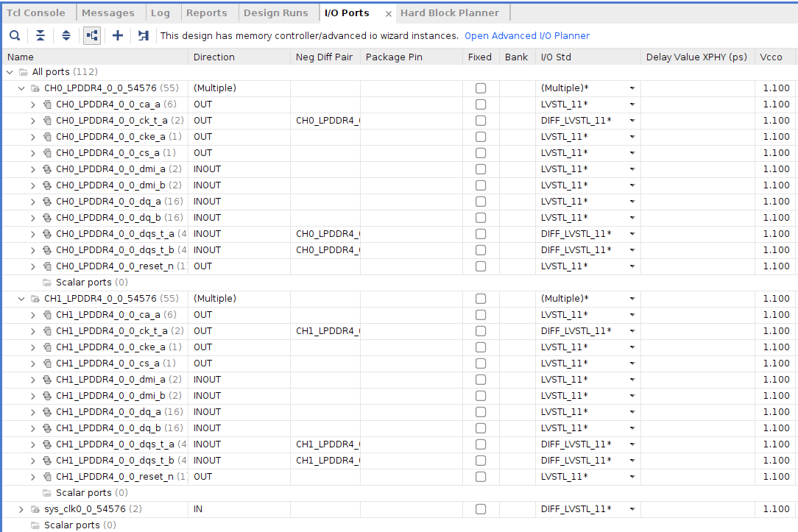Open the Hard Block Planner tab

[451, 12]
